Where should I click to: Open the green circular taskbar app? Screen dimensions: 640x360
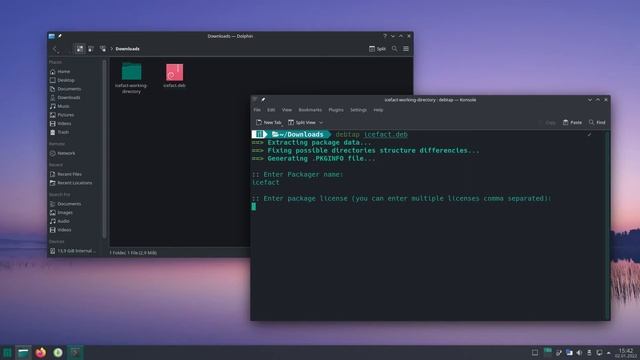tap(58, 353)
